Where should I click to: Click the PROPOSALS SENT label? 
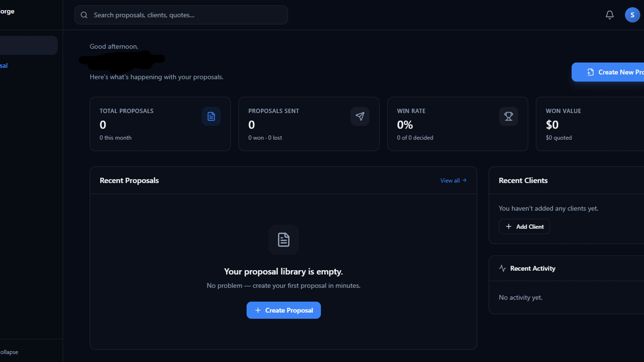273,111
